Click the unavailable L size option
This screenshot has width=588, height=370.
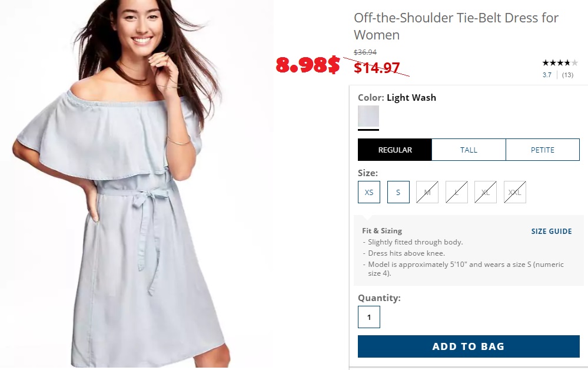click(456, 192)
